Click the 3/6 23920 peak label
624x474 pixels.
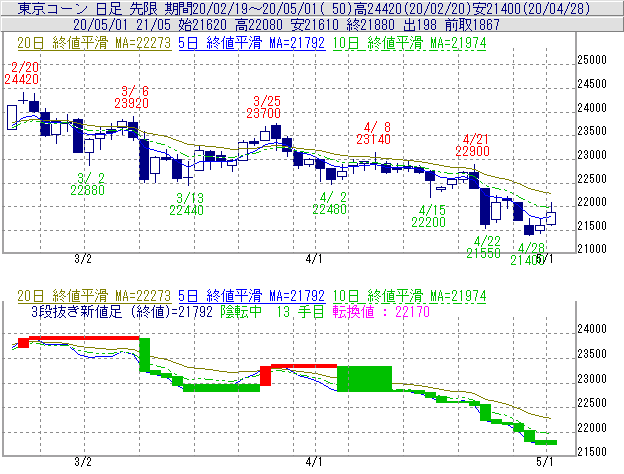[132, 97]
